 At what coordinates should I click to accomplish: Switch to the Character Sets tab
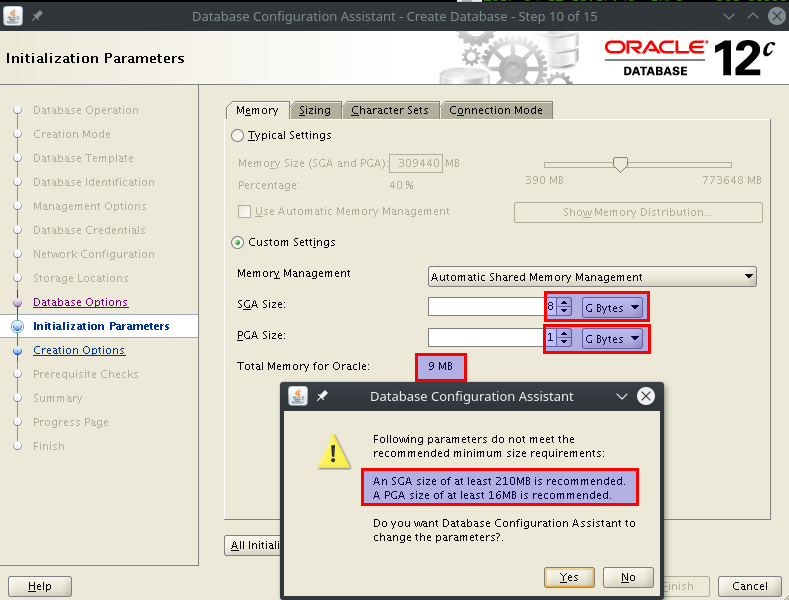click(390, 110)
